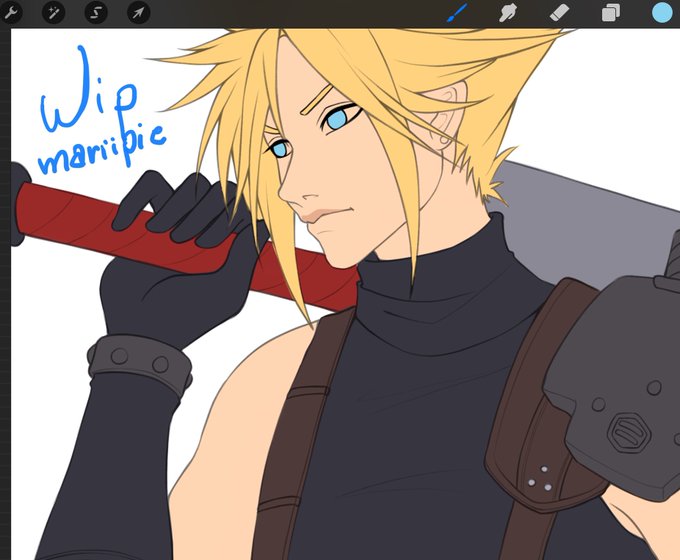Open the Actions wrench menu

click(x=11, y=12)
